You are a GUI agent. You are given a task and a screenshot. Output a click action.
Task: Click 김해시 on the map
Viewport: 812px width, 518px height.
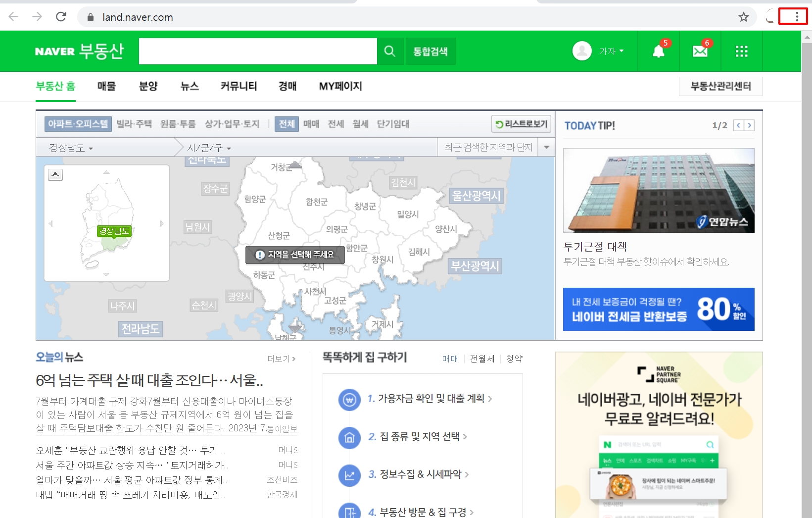[419, 252]
